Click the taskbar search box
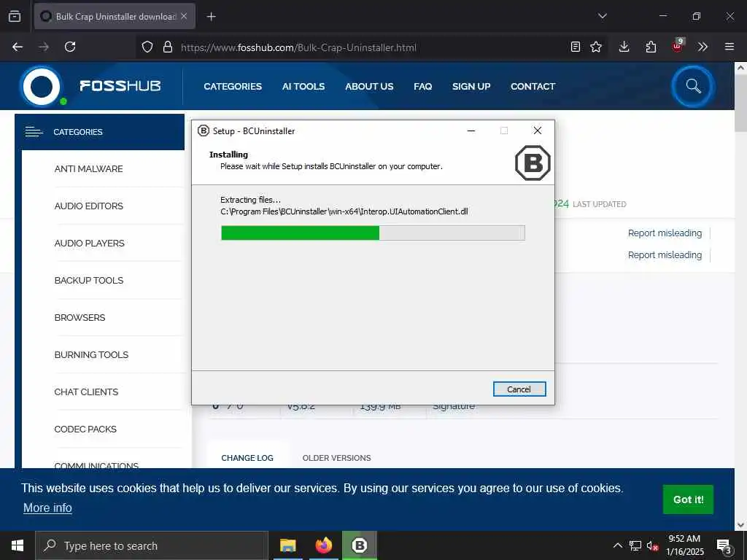This screenshot has width=747, height=560. click(x=152, y=545)
